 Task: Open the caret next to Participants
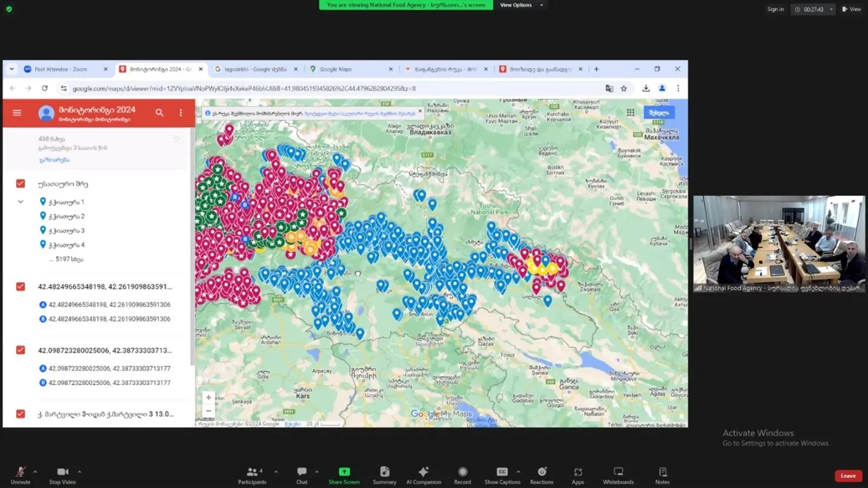(x=276, y=472)
